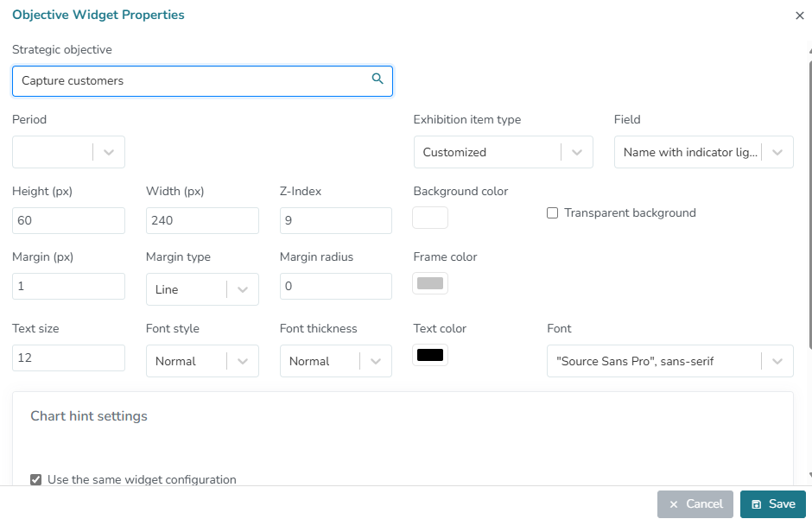Click the Text size input field
This screenshot has width=812, height=519.
coord(68,358)
